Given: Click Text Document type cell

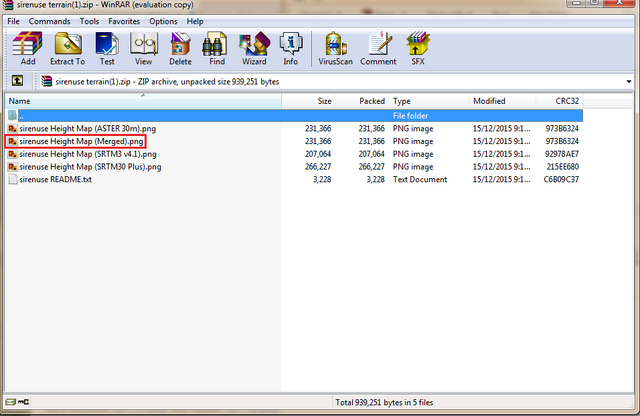Looking at the screenshot, I should pyautogui.click(x=420, y=179).
